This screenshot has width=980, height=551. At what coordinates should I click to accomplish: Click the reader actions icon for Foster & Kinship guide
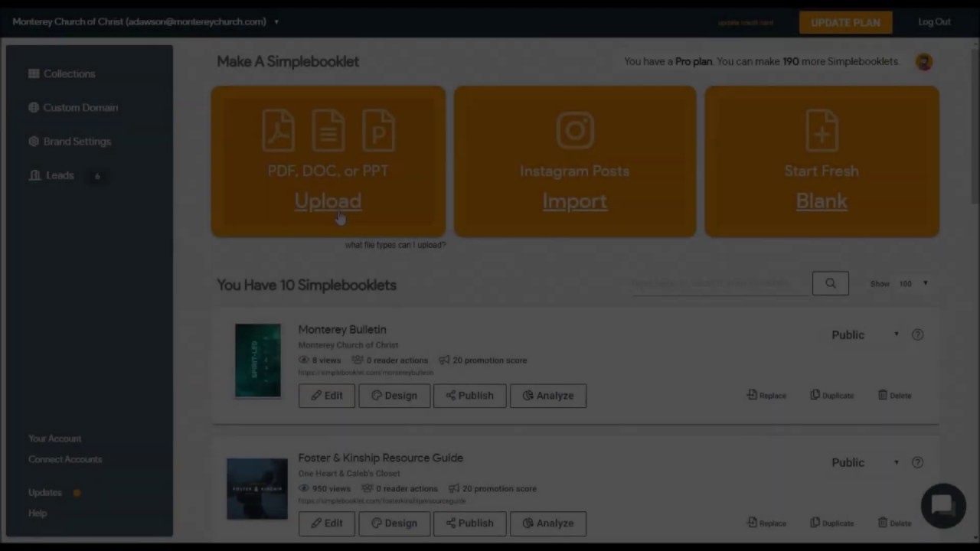pyautogui.click(x=367, y=488)
